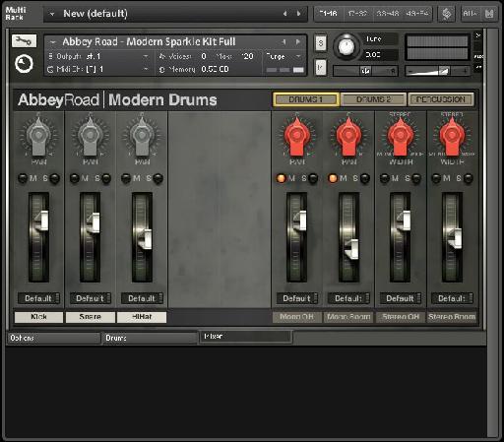Image resolution: width=504 pixels, height=442 pixels.
Task: Show instrument slots 17-32 page
Action: coord(357,14)
